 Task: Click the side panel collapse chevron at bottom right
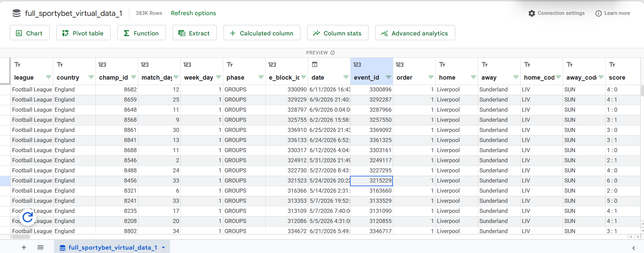[x=634, y=248]
